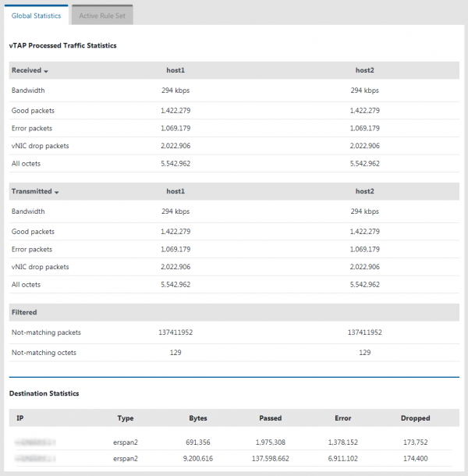Click the Destination Statistics heading
Image resolution: width=468 pixels, height=476 pixels.
[x=44, y=394]
